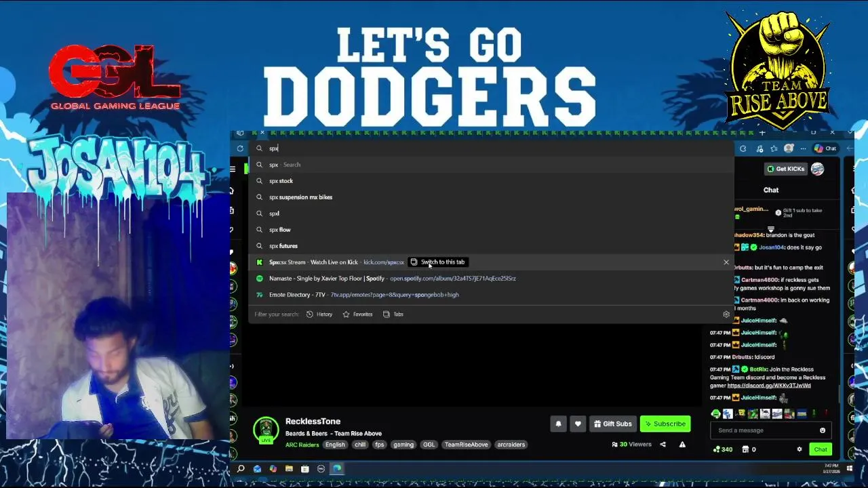Open the taskbar clock and date

pos(831,468)
